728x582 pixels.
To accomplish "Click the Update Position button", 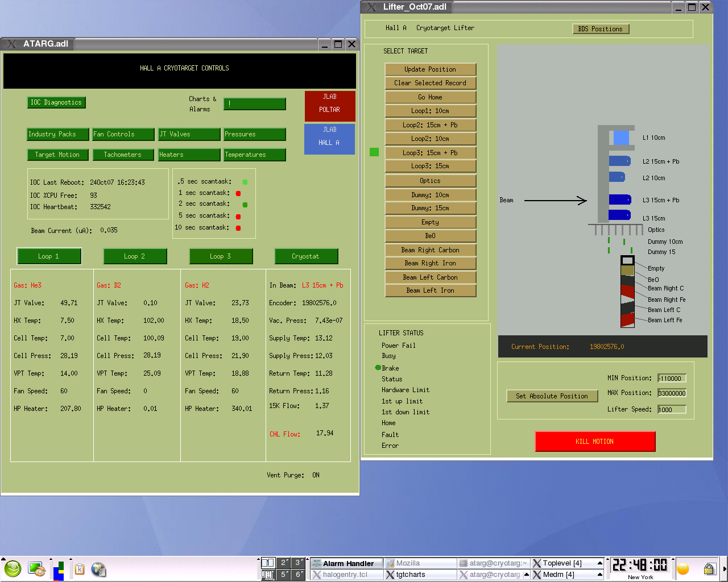I will click(431, 69).
